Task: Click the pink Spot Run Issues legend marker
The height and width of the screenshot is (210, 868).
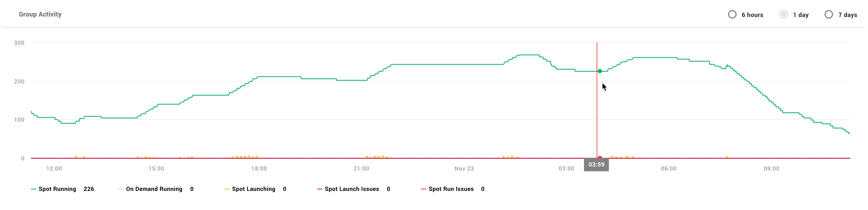Action: pos(423,189)
